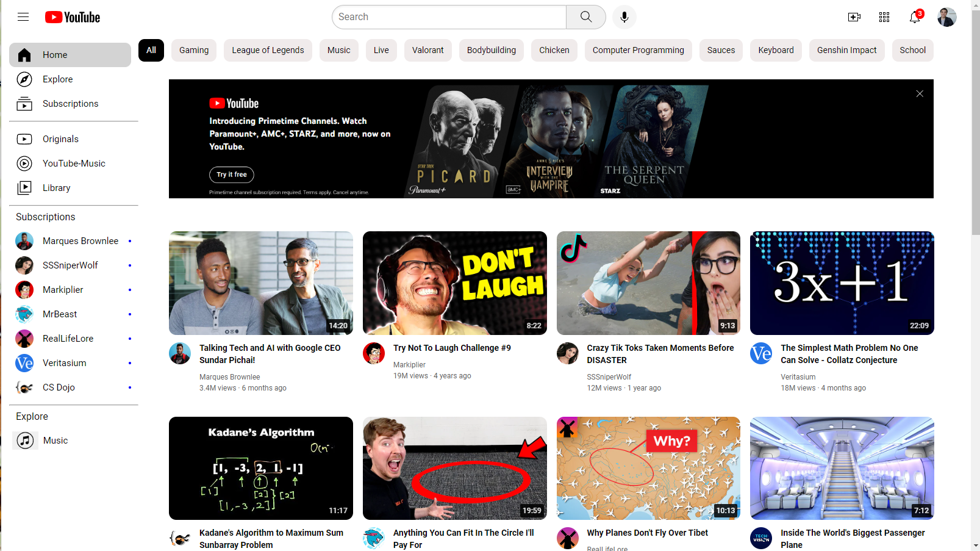
Task: Open the account profile avatar
Action: click(946, 17)
